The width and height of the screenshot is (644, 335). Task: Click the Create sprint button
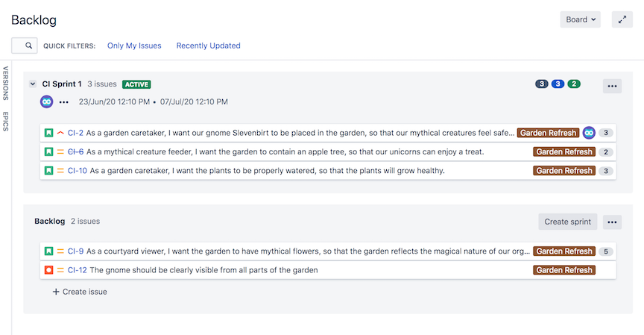(568, 222)
